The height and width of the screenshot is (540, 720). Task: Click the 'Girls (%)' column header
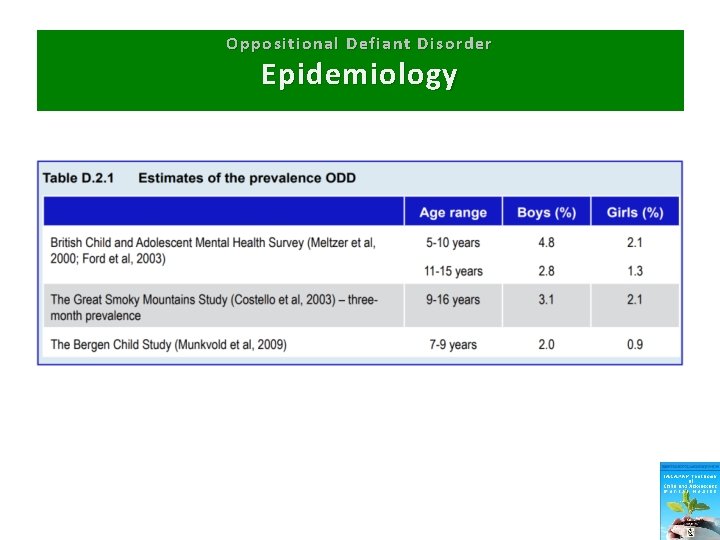[635, 213]
